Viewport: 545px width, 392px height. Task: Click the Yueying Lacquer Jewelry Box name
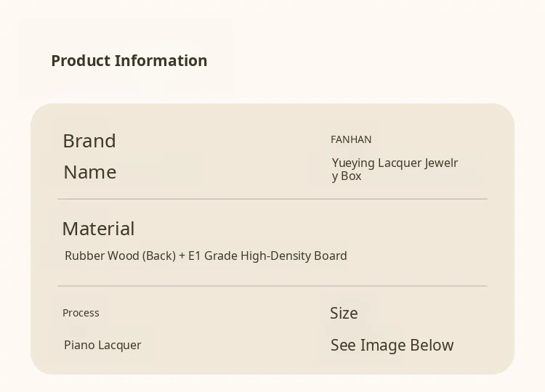click(x=395, y=169)
